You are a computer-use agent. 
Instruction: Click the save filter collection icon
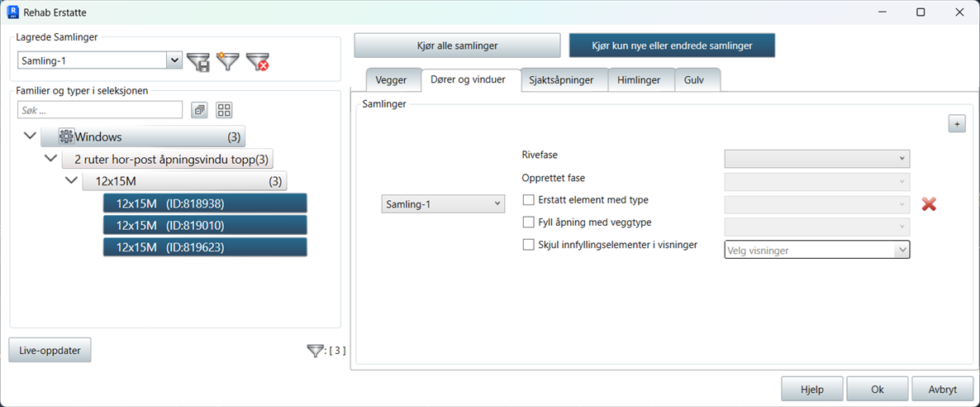click(198, 61)
